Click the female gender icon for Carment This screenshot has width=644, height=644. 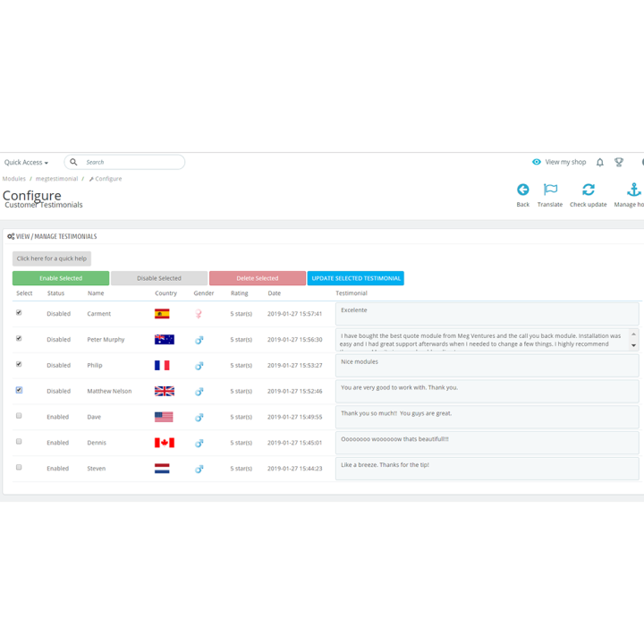click(x=199, y=314)
